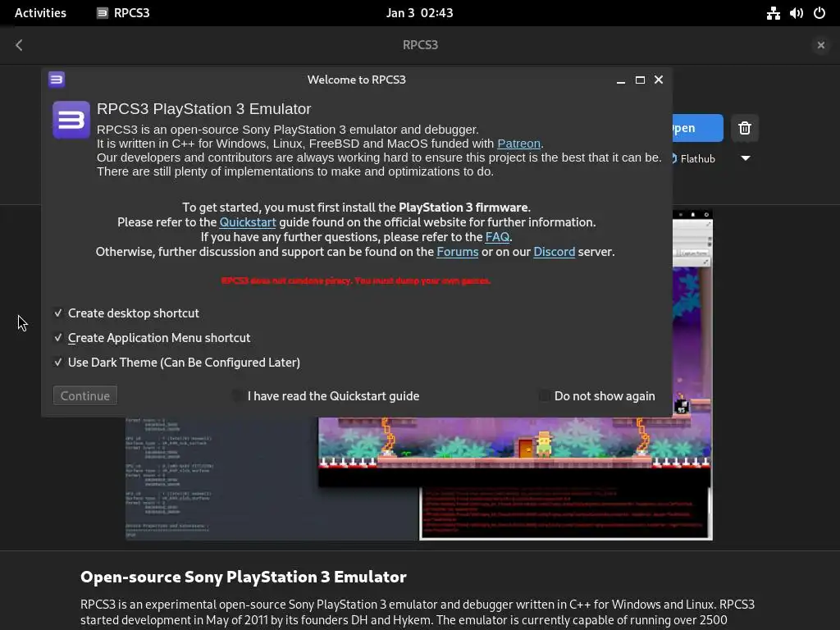Check I have read the Quickstart guide

coord(326,396)
